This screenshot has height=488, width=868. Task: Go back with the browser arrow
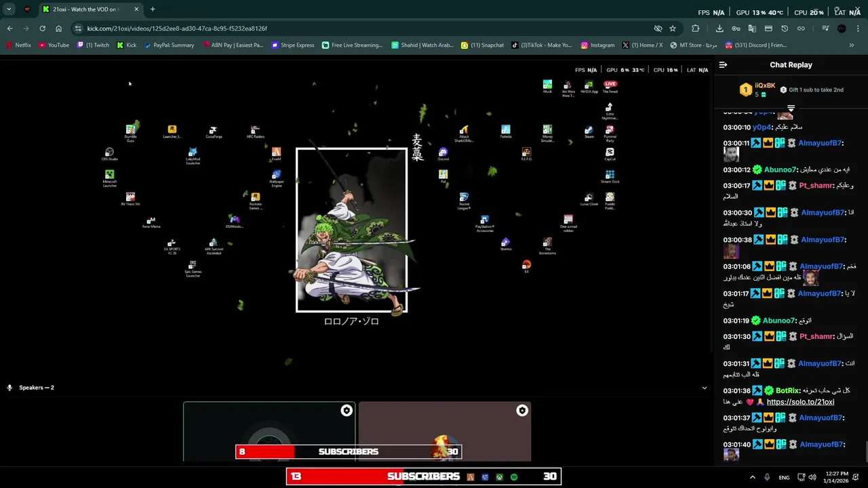click(x=9, y=28)
